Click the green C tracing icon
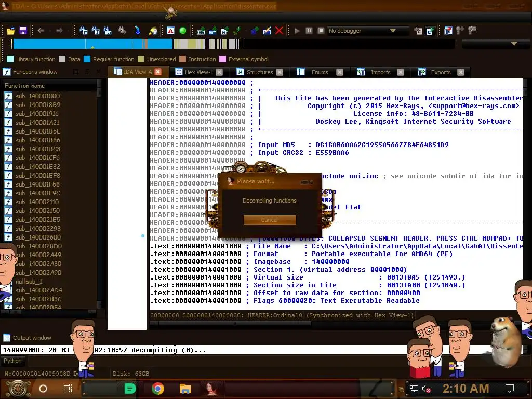This screenshot has width=532, height=399. [x=430, y=31]
